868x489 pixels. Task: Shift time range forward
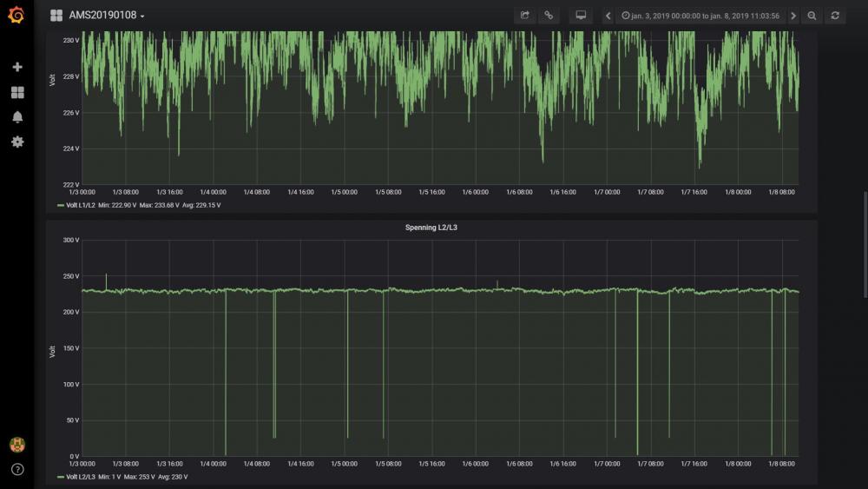[x=792, y=16]
